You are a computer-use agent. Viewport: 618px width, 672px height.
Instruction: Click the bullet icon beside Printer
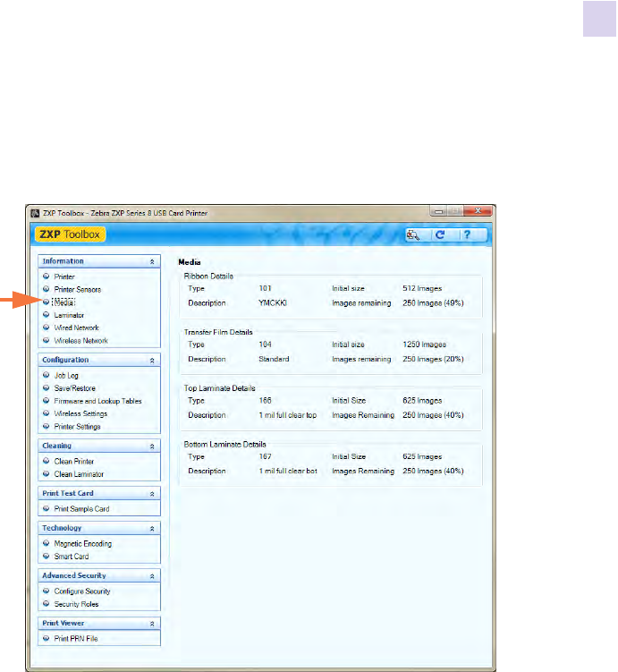47,276
